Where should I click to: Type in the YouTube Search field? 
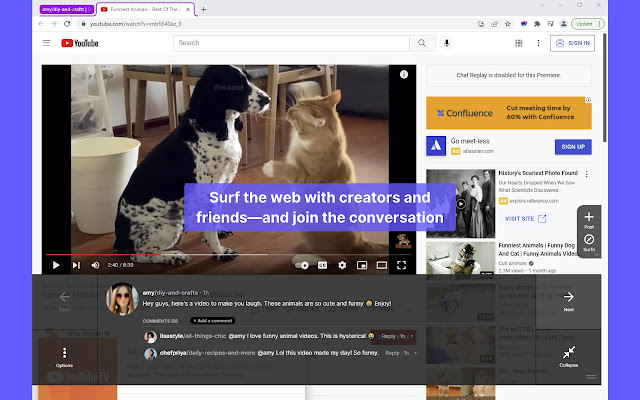pyautogui.click(x=291, y=43)
